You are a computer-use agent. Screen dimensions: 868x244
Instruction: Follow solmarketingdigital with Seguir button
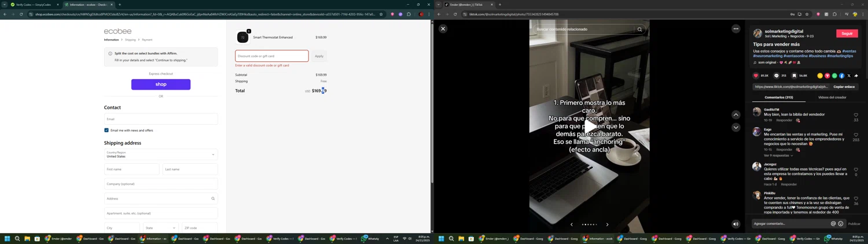[847, 34]
